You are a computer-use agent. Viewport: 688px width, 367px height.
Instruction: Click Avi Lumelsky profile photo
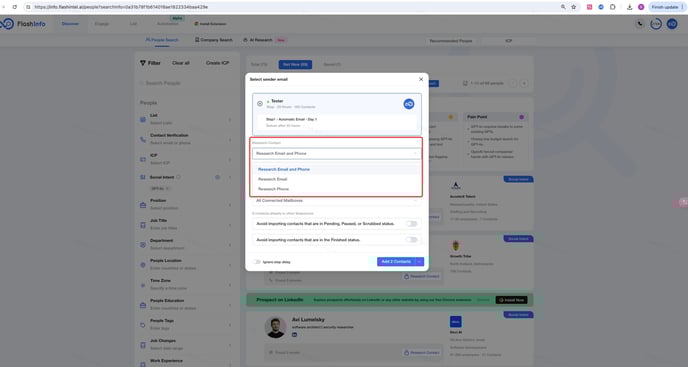tap(276, 327)
